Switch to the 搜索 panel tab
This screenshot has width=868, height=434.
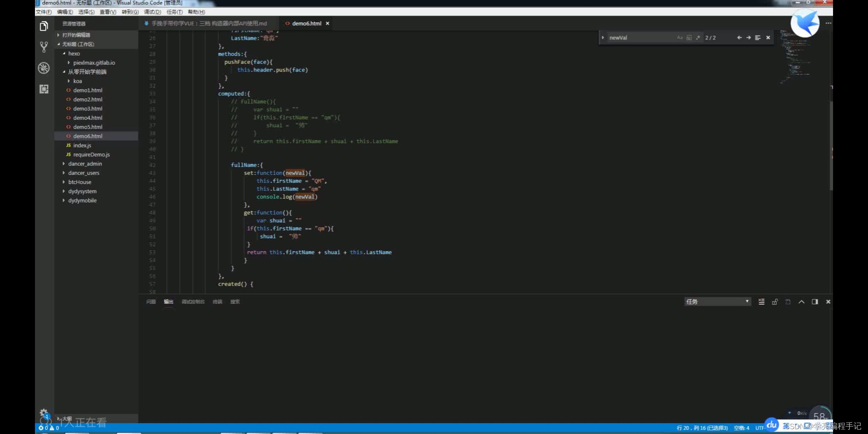[x=235, y=302]
